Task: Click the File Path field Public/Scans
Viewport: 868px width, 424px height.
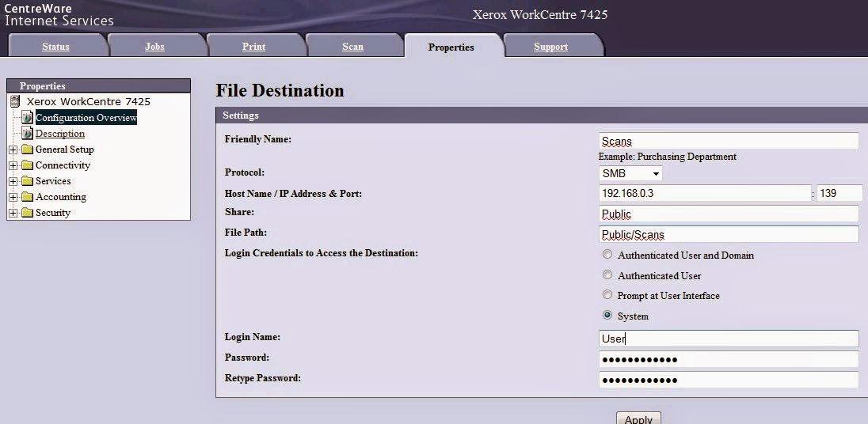Action: tap(729, 234)
